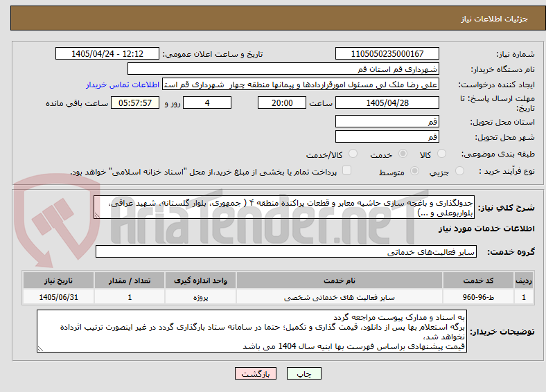546x392 pixels.
Task: Click the remaining days field showing 4
Action: point(207,103)
